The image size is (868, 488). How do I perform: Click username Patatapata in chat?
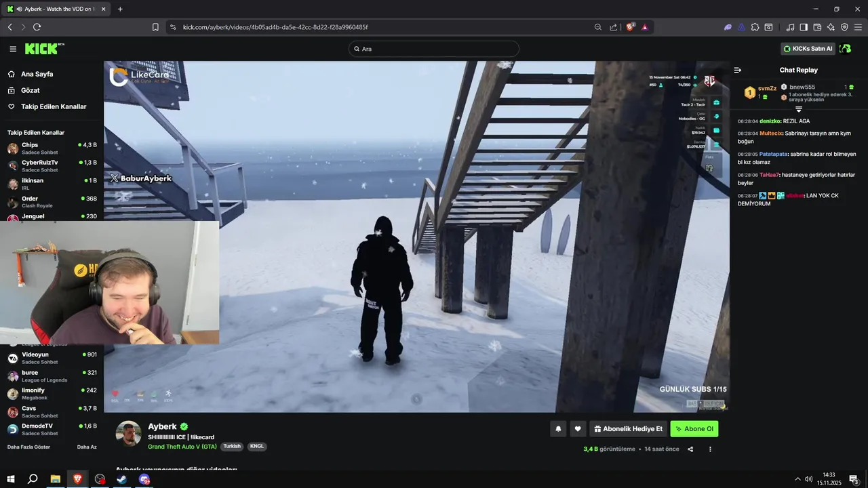[x=774, y=154]
